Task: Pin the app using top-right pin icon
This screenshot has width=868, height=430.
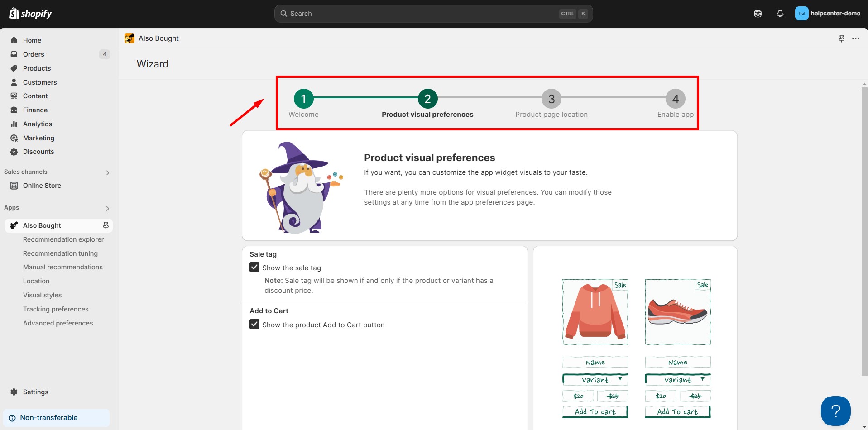Action: 841,38
